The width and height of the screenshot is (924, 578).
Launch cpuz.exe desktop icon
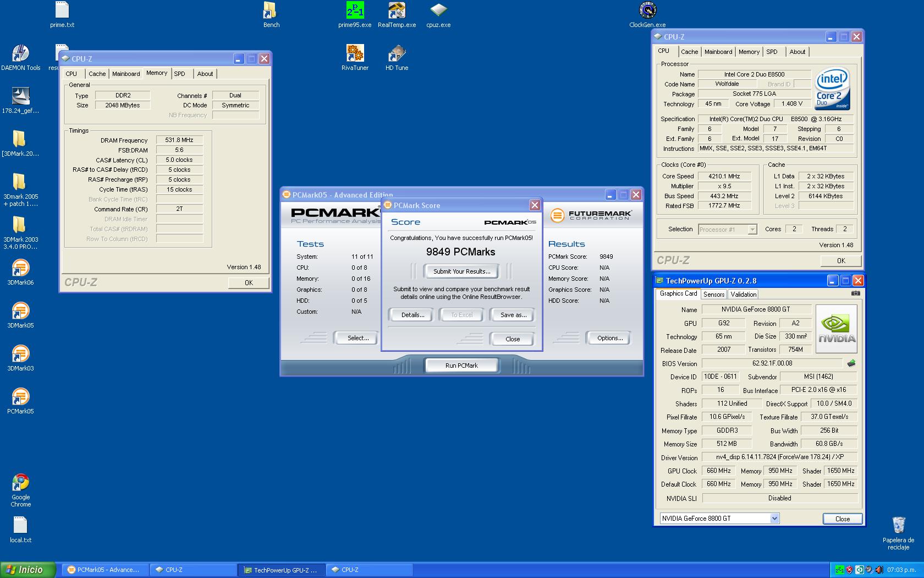(x=438, y=15)
